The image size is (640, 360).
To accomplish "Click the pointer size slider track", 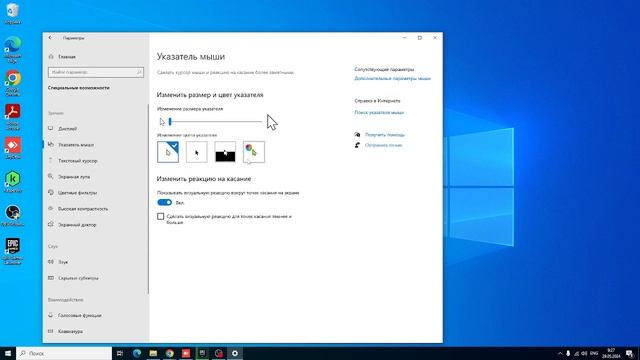I will point(215,121).
